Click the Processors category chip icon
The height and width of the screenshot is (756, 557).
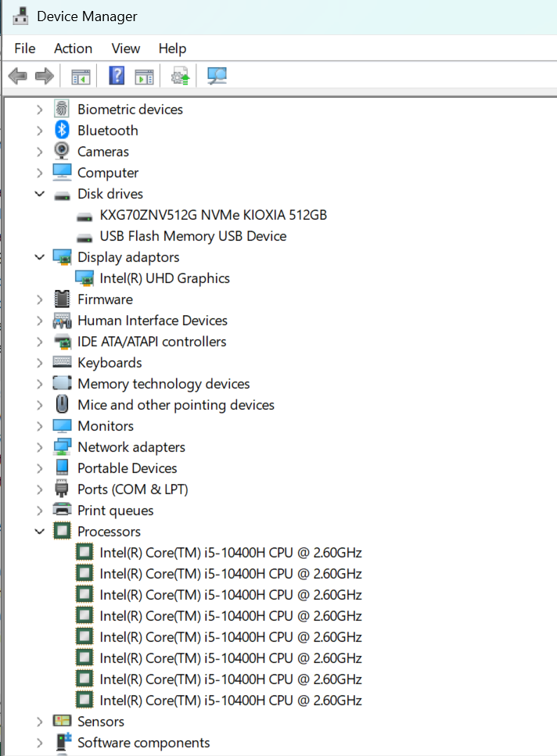tap(62, 531)
